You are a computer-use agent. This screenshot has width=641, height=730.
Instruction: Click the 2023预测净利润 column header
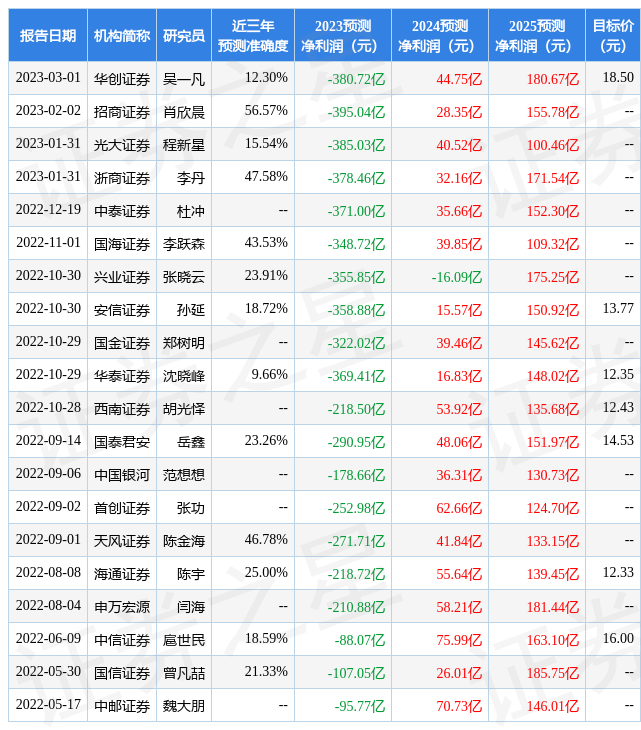click(343, 36)
